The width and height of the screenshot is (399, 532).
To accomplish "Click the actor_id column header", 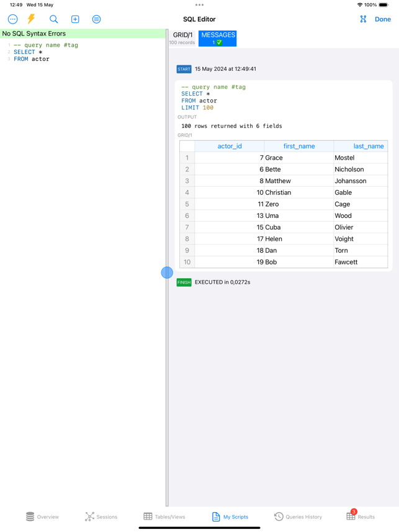I will (230, 147).
